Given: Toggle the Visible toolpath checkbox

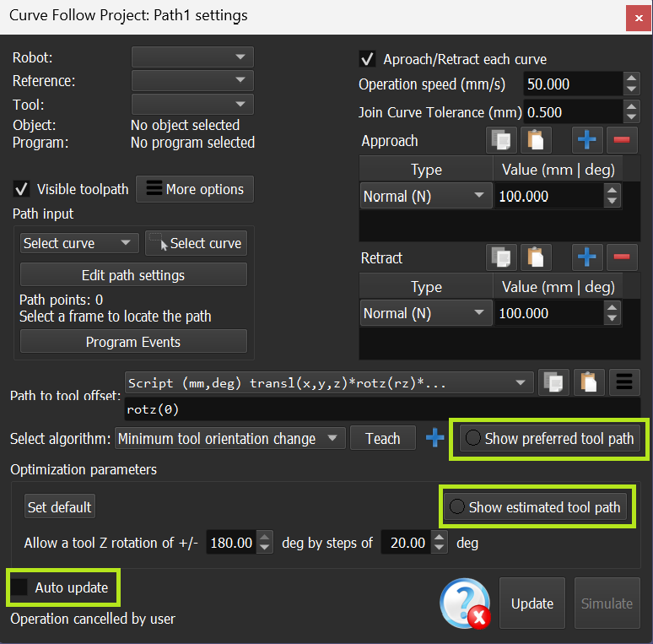Looking at the screenshot, I should point(22,189).
